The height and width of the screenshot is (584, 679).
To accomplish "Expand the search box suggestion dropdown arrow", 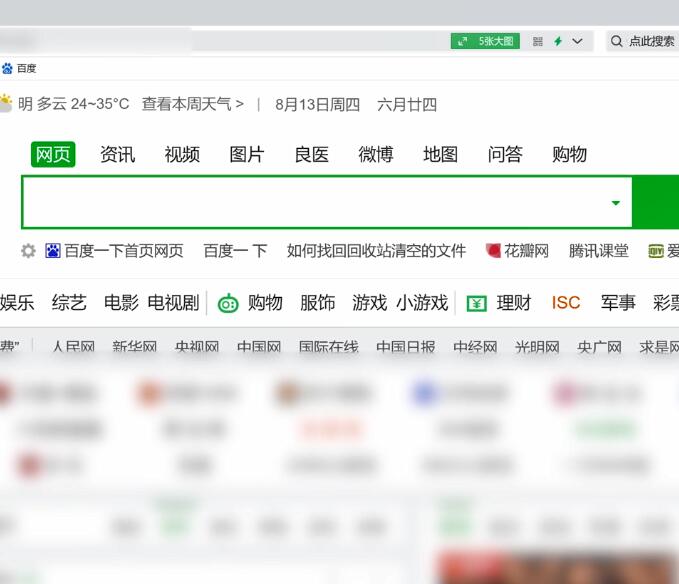I will 615,203.
